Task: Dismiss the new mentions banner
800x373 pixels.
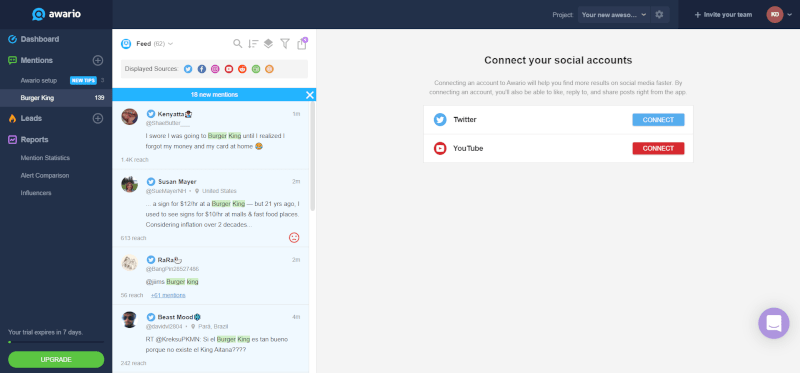Action: click(x=310, y=95)
